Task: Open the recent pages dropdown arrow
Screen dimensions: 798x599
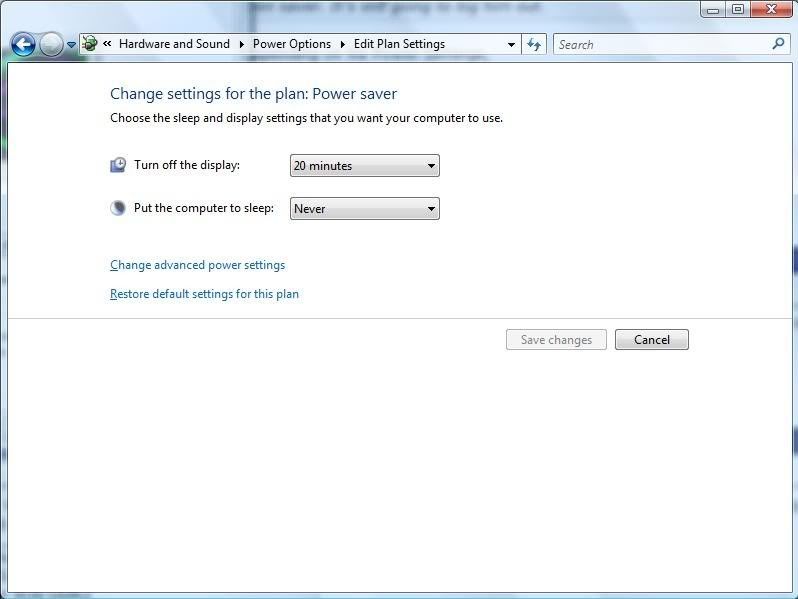Action: tap(71, 46)
